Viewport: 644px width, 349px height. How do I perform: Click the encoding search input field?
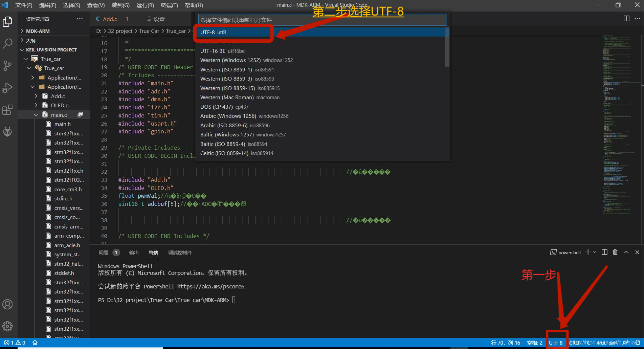tap(323, 20)
